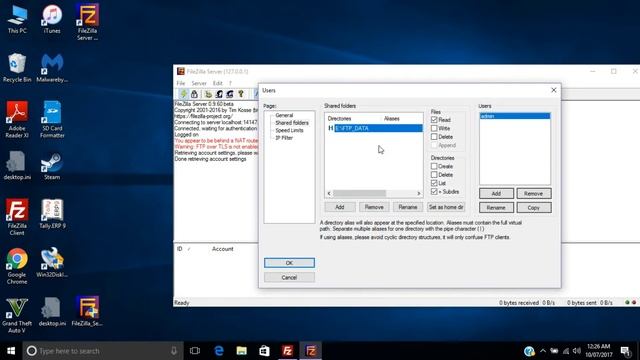Click the Account column header
Viewport: 640px width, 360px height.
(x=222, y=249)
